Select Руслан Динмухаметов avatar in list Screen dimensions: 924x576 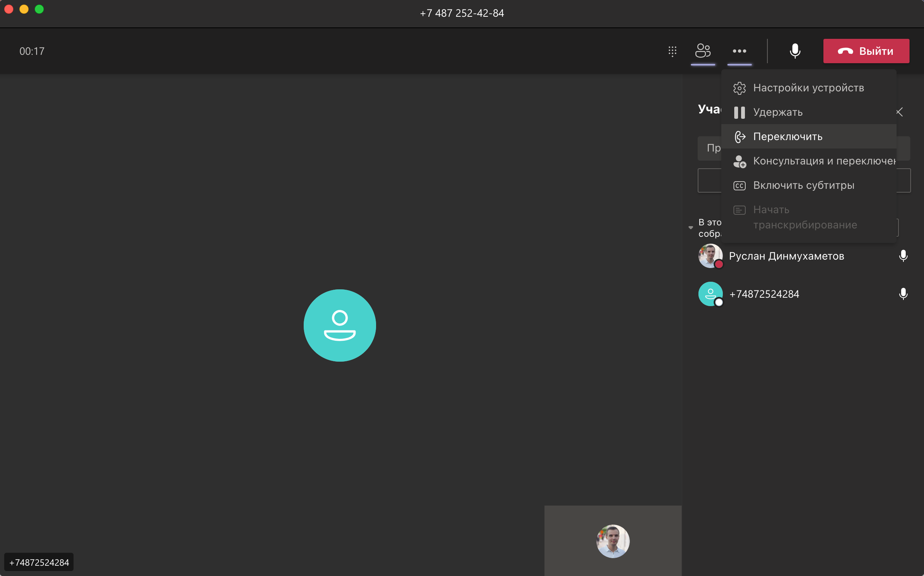pyautogui.click(x=710, y=256)
